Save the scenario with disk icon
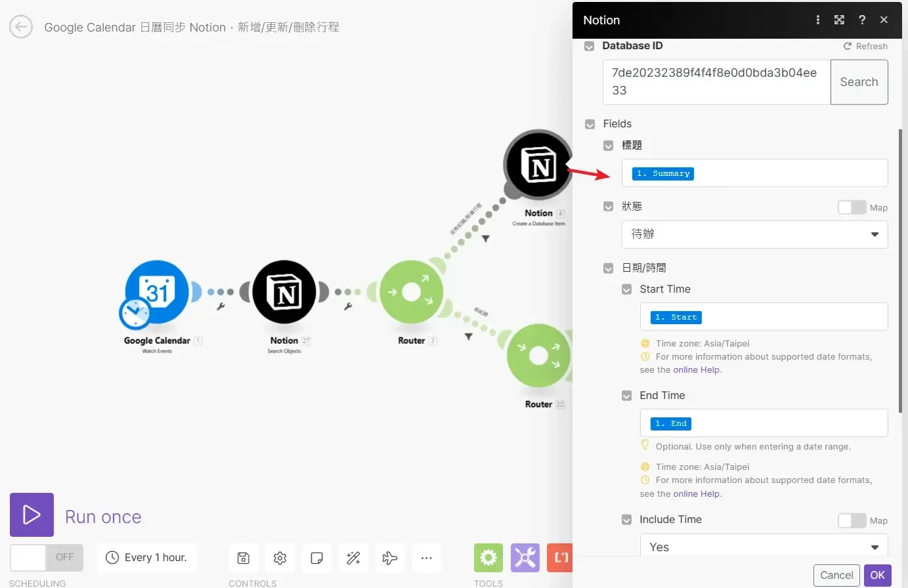908x588 pixels. pos(244,558)
